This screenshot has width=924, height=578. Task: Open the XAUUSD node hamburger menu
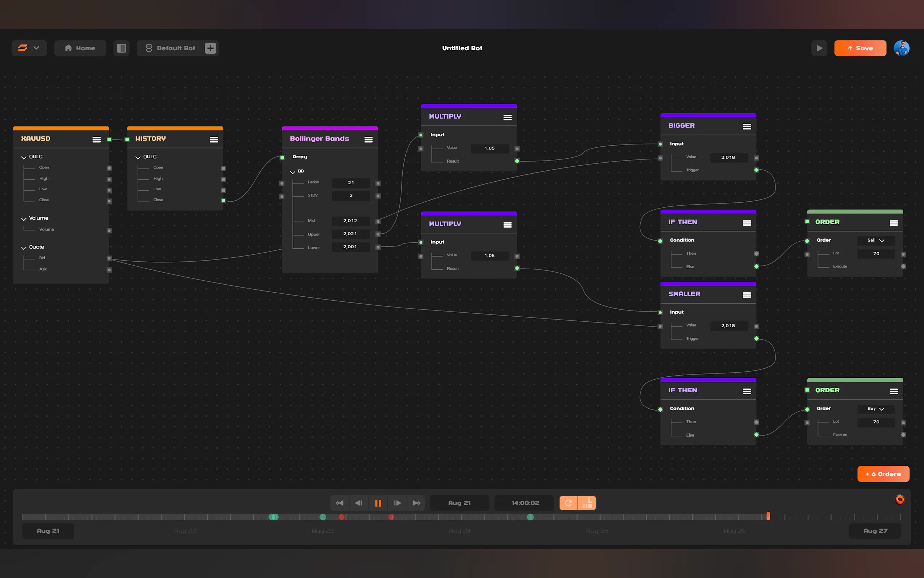pyautogui.click(x=97, y=139)
